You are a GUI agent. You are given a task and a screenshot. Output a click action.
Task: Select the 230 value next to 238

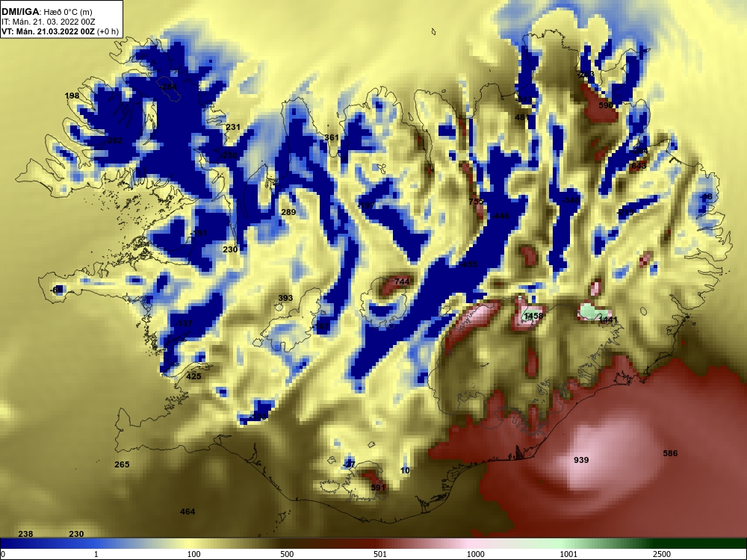[76, 535]
